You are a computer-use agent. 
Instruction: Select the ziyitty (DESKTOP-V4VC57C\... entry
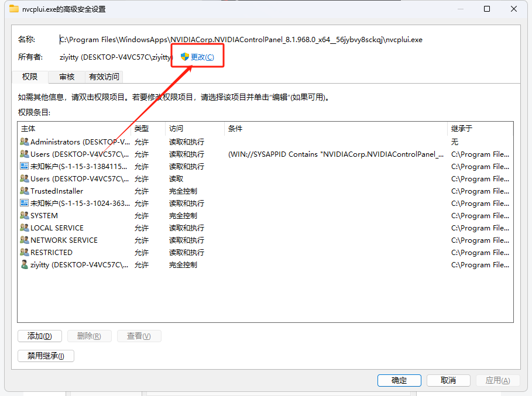click(x=265, y=265)
